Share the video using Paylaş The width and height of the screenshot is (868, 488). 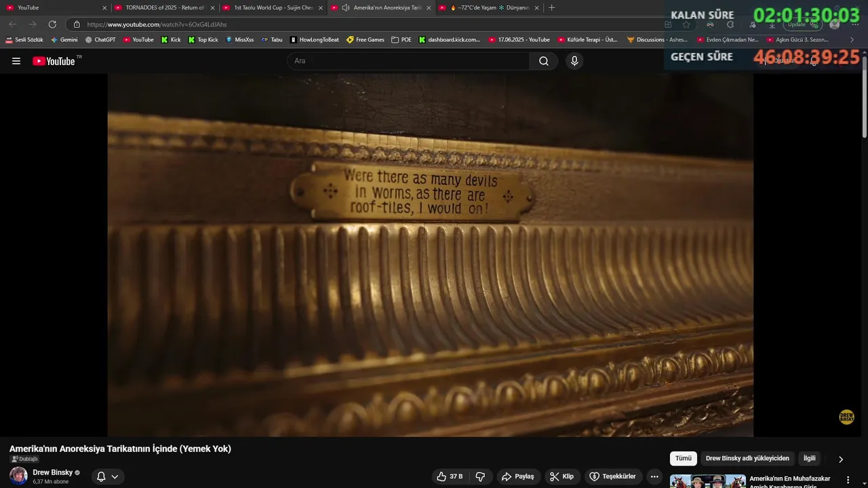point(518,476)
